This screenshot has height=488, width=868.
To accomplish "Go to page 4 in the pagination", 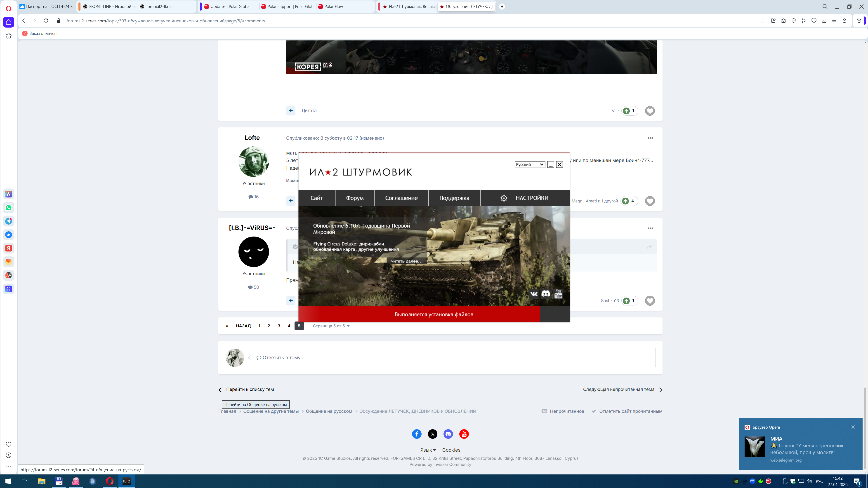I will tap(289, 326).
